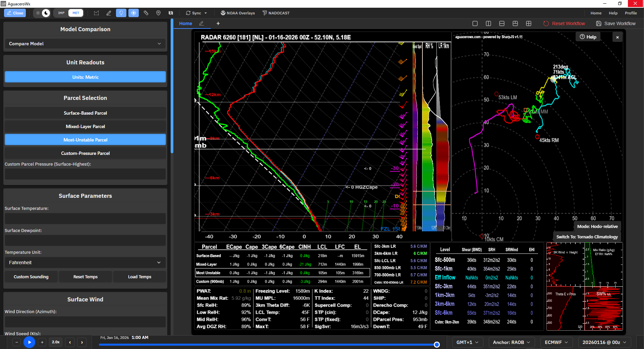The width and height of the screenshot is (644, 349).
Task: Switch to light mode sun toggle
Action: click(x=38, y=13)
